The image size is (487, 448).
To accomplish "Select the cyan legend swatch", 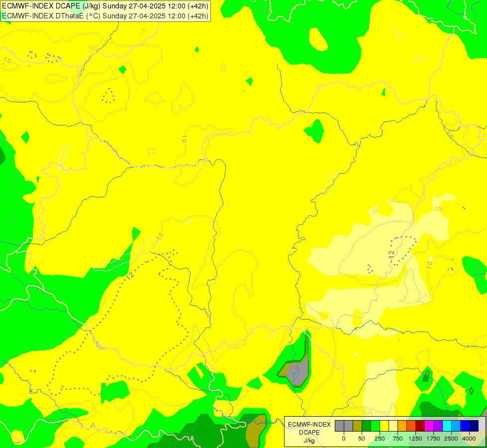I will (447, 426).
